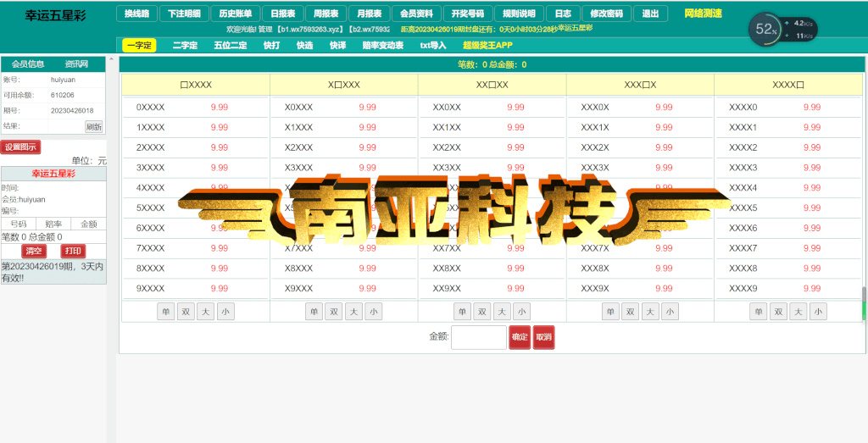Select bet XXX0X row

point(640,108)
